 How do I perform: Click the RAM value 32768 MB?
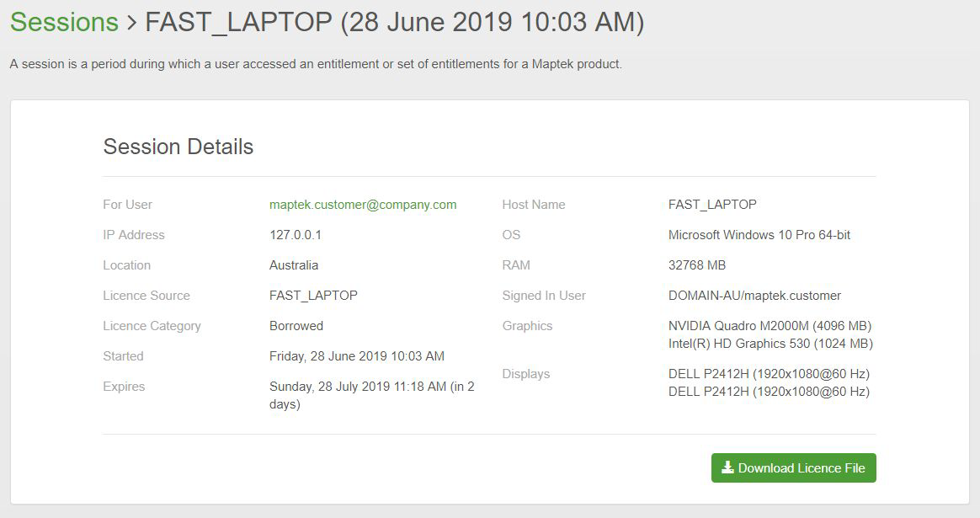coord(697,265)
